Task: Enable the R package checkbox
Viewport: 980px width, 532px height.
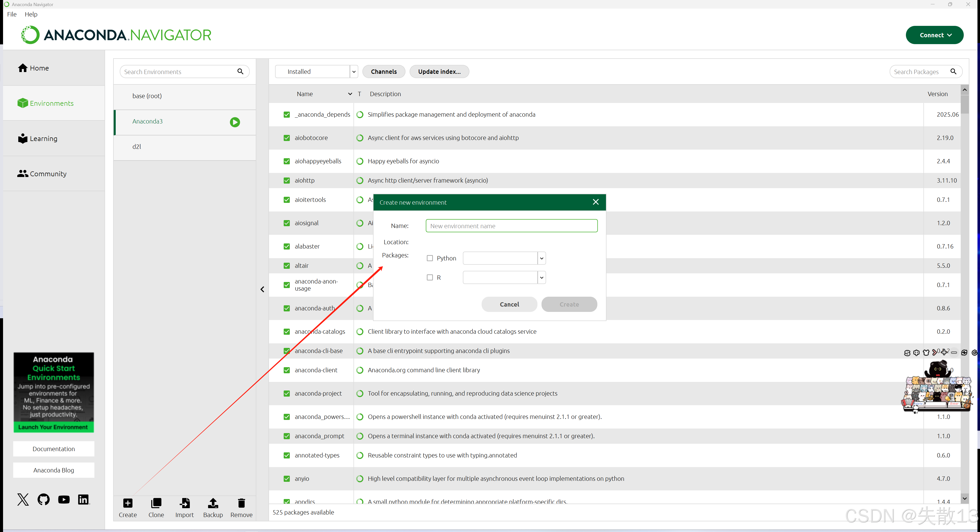Action: point(430,278)
